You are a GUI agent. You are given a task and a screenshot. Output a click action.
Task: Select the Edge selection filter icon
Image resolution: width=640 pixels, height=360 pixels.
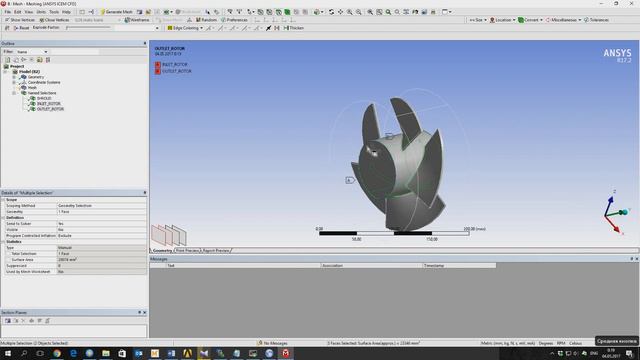[269, 12]
